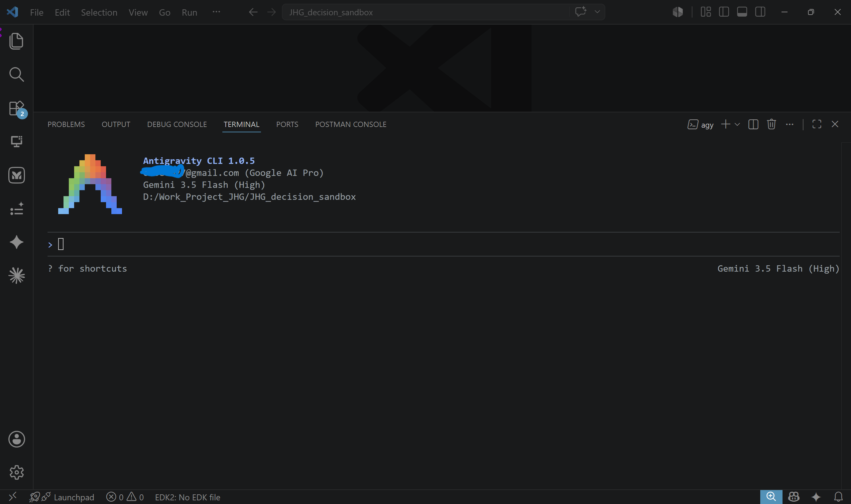Open Copilot status icon in status bar
Viewport: 851px width, 504px height.
coord(793,497)
